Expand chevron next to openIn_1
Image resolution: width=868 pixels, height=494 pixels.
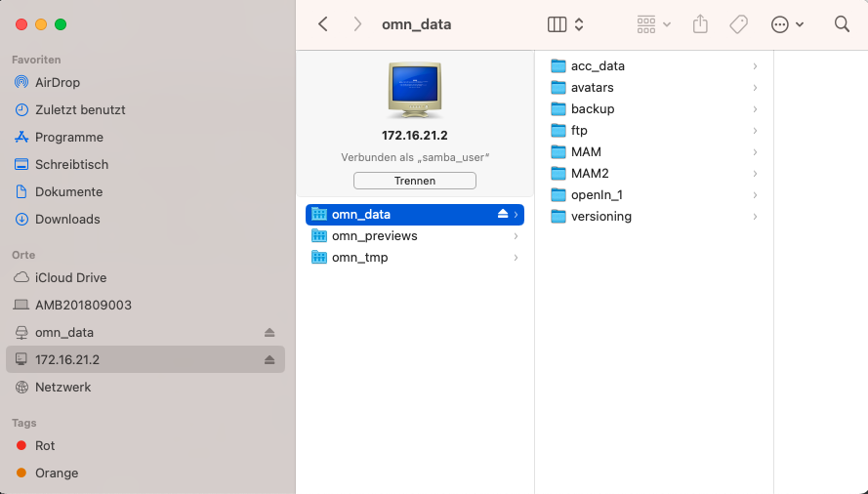coord(755,195)
